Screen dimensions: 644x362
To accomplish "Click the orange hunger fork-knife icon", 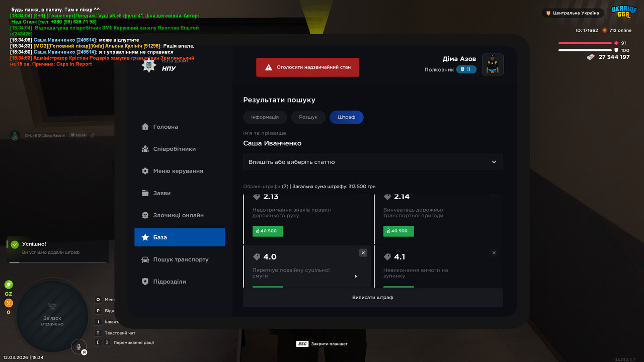I will pyautogui.click(x=9, y=303).
